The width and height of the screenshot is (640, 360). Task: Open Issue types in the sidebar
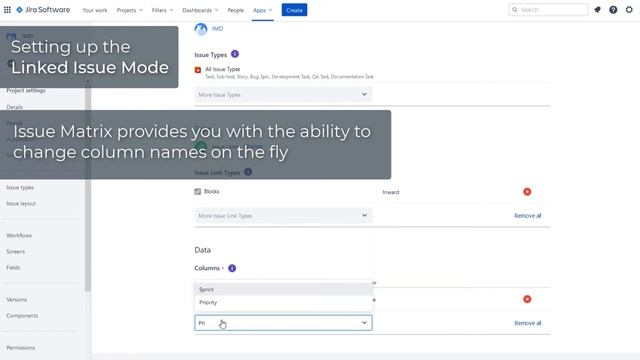click(20, 187)
